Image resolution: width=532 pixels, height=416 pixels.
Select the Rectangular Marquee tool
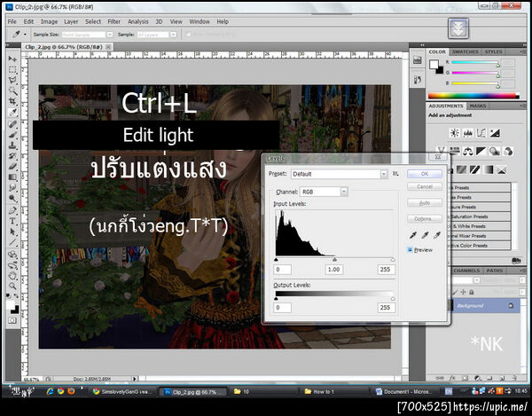[12, 69]
